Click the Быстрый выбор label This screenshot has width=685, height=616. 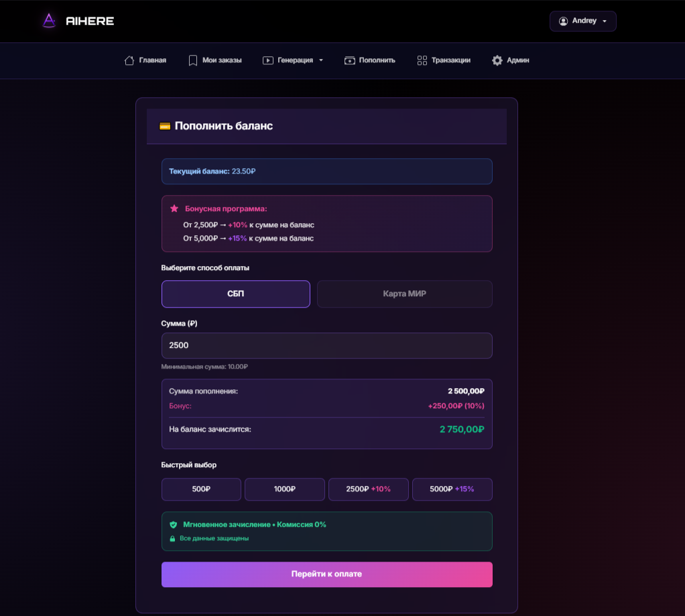[189, 465]
